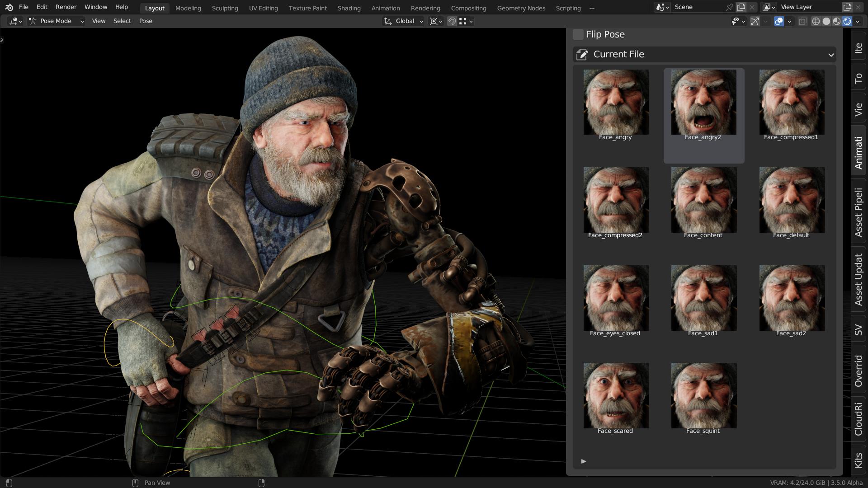Open the Render menu
The width and height of the screenshot is (868, 488).
(x=66, y=7)
